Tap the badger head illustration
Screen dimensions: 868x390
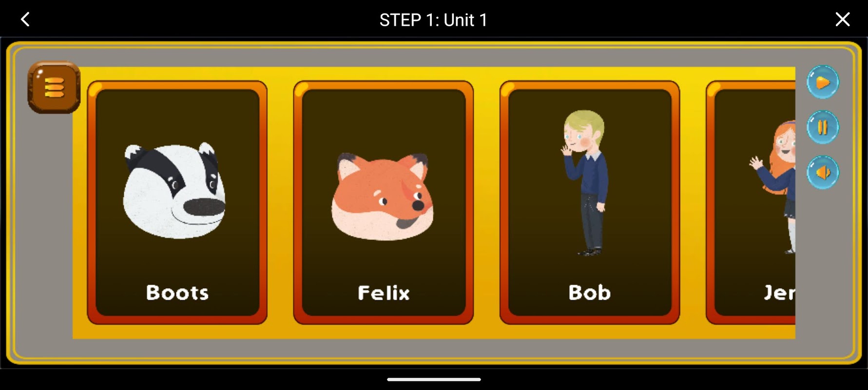174,190
